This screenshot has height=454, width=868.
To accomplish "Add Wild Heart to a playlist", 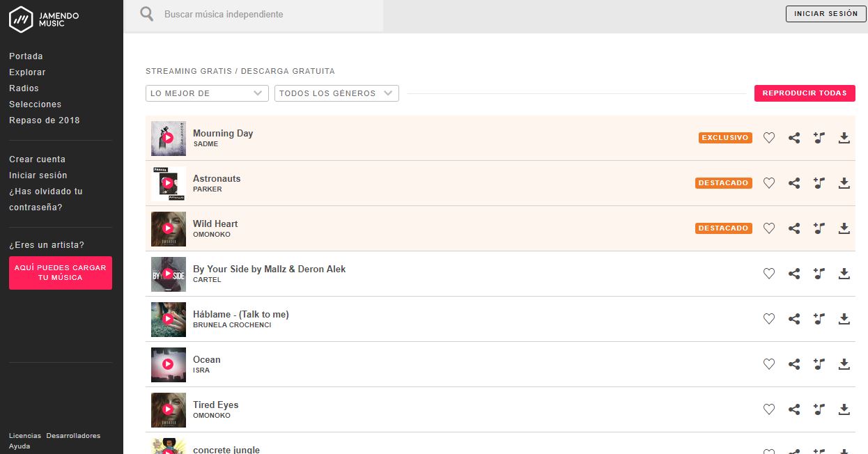I will coord(819,228).
